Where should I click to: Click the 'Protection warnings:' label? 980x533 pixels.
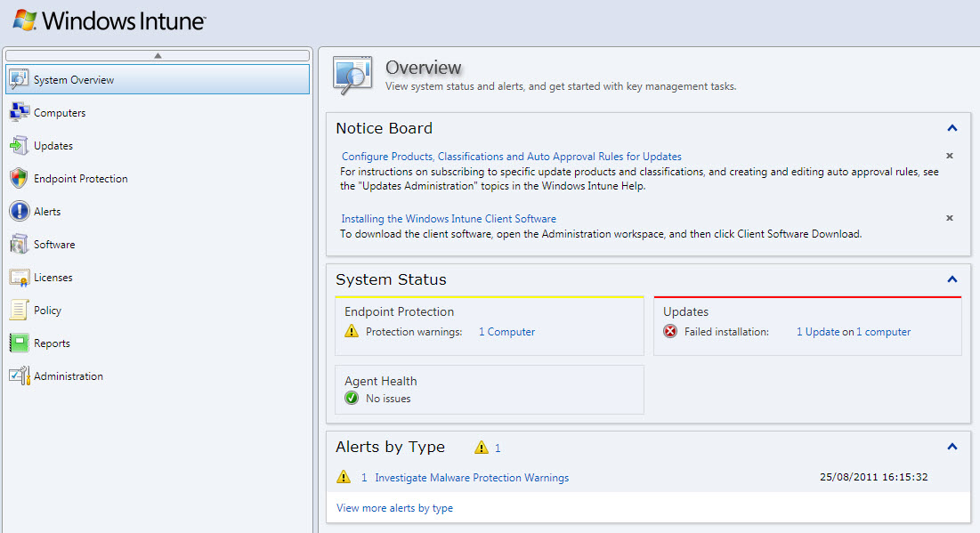(414, 332)
